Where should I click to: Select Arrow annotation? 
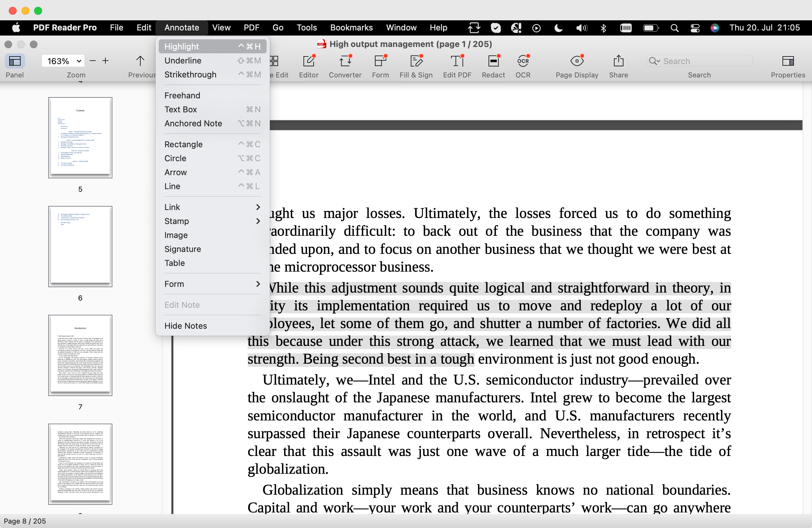pyautogui.click(x=212, y=172)
